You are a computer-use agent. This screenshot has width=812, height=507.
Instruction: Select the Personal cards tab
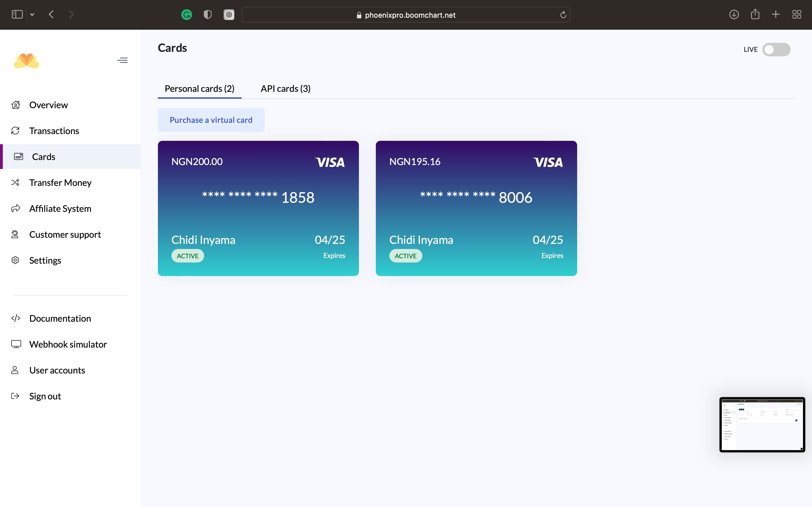[x=199, y=88]
